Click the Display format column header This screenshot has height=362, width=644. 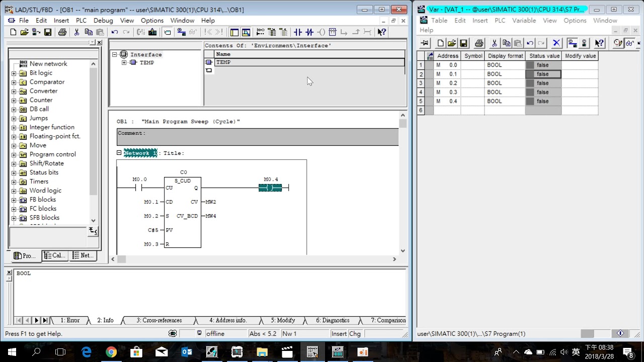505,56
